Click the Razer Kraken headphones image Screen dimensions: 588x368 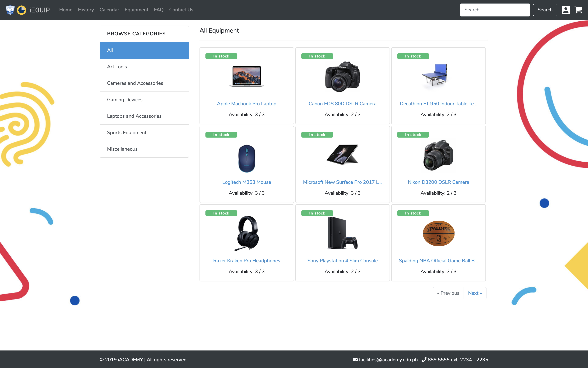247,233
